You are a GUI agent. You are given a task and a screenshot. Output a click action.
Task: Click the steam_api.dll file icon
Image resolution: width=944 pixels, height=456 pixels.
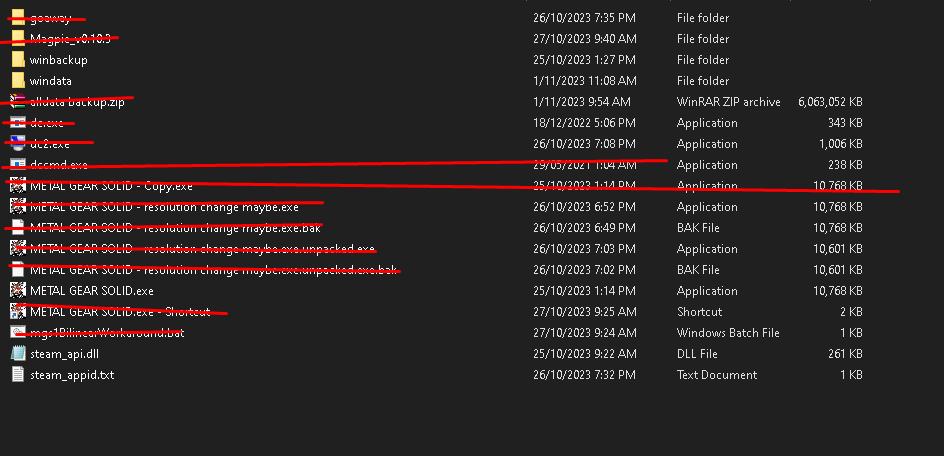[x=18, y=354]
